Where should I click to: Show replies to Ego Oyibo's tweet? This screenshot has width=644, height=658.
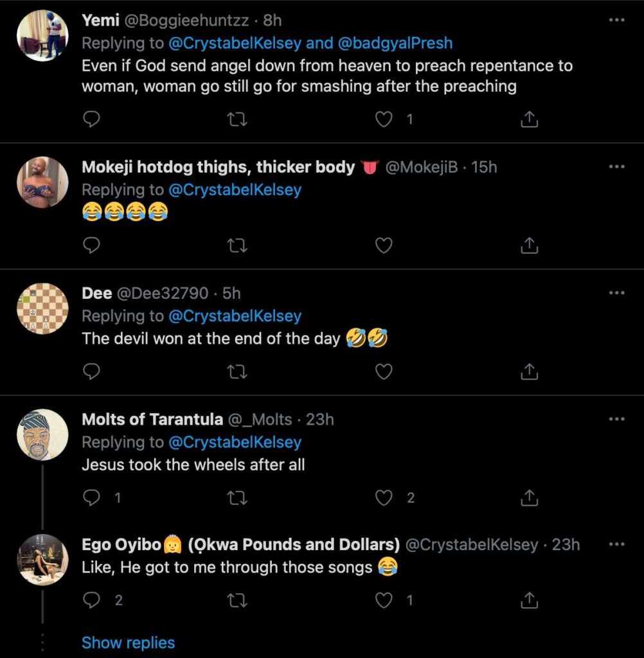pos(128,642)
